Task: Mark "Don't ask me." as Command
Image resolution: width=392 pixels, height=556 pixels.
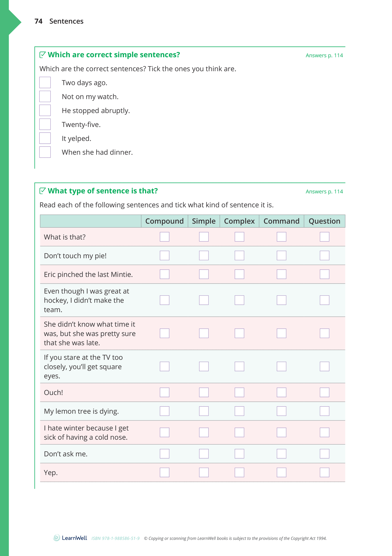Action: pos(281,454)
